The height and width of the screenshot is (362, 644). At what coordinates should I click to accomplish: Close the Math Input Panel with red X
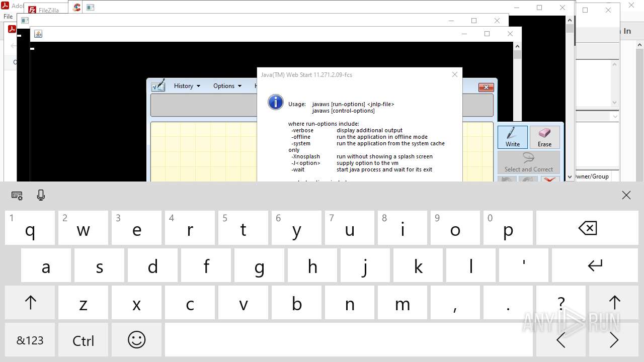click(486, 87)
